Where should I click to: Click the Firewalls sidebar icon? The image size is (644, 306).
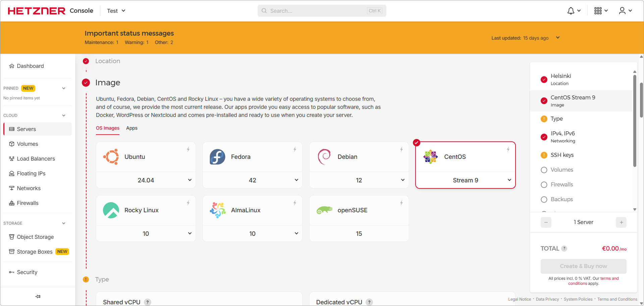pos(12,203)
